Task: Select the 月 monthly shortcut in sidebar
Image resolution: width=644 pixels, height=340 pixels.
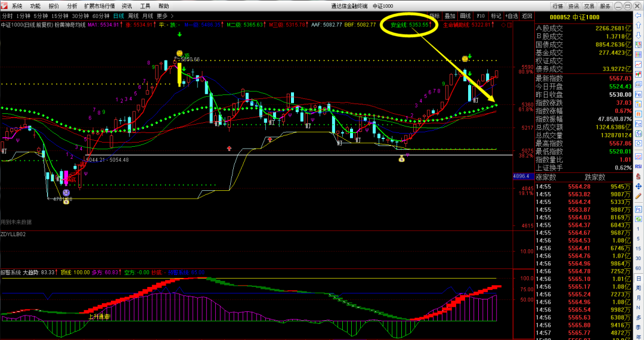Action: [639, 298]
